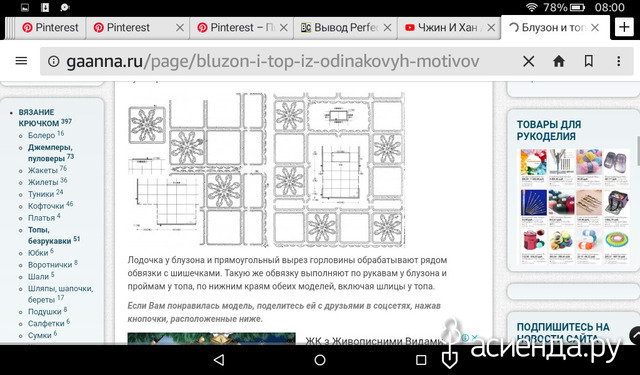Tap the Android back navigation button
This screenshot has width=640, height=375.
[x=219, y=359]
